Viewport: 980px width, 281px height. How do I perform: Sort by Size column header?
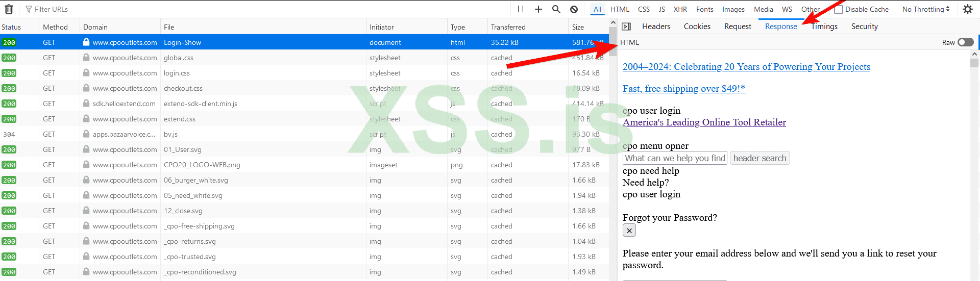pyautogui.click(x=589, y=27)
